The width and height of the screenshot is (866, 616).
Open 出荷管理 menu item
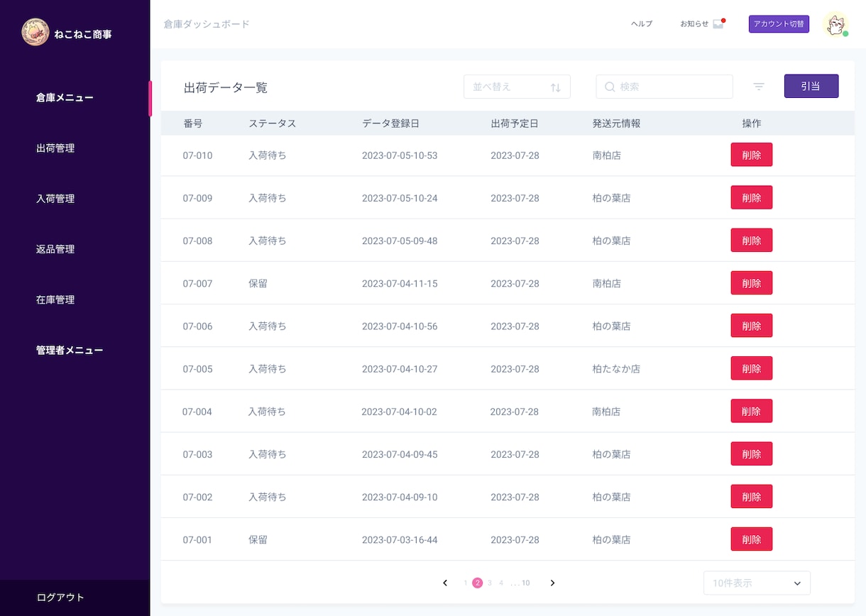55,148
